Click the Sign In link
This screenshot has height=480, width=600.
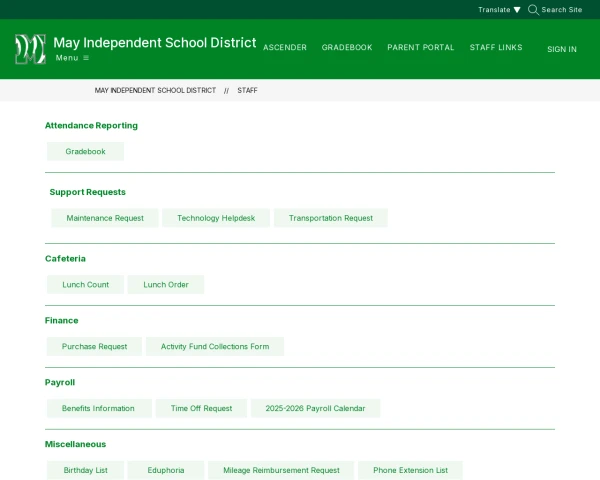(x=561, y=49)
